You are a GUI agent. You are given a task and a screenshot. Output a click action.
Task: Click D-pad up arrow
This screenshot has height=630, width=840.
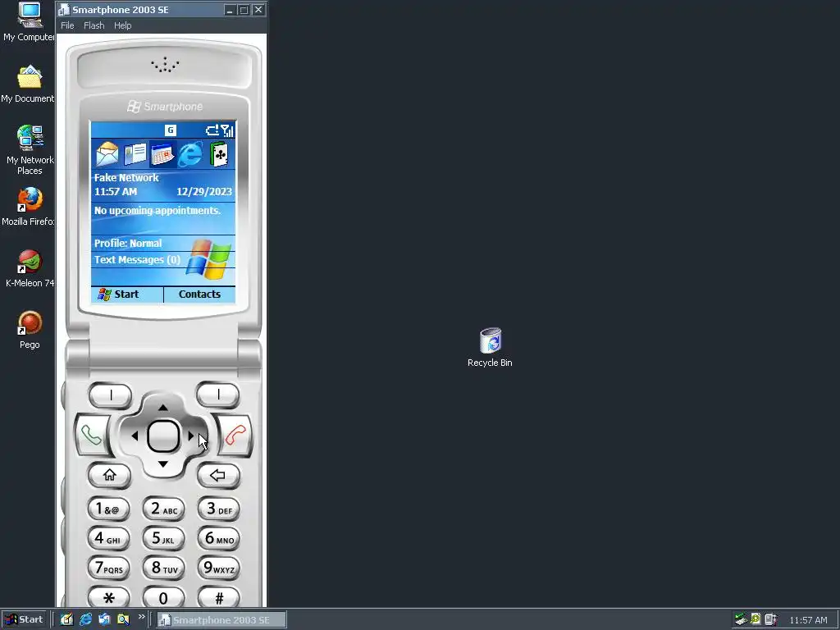163,408
